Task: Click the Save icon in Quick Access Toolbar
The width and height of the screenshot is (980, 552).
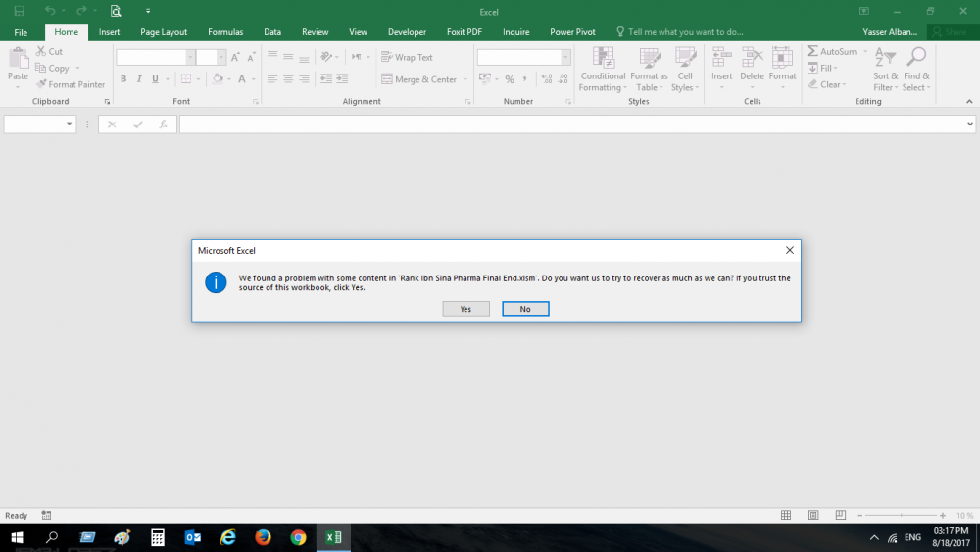Action: click(20, 11)
